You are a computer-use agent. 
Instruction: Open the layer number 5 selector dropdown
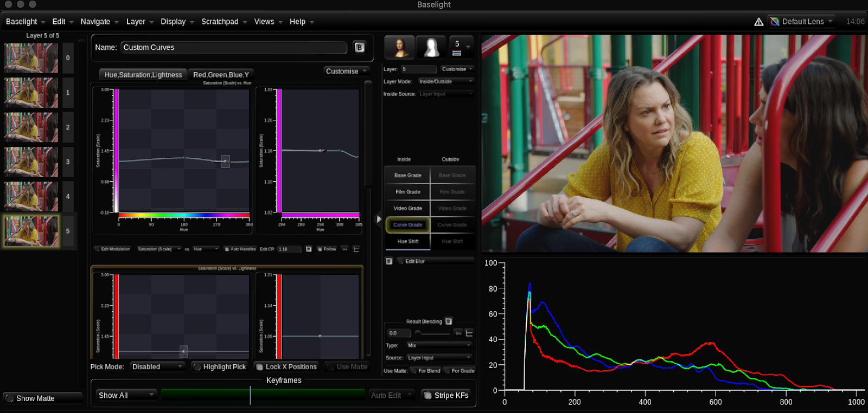coord(462,47)
